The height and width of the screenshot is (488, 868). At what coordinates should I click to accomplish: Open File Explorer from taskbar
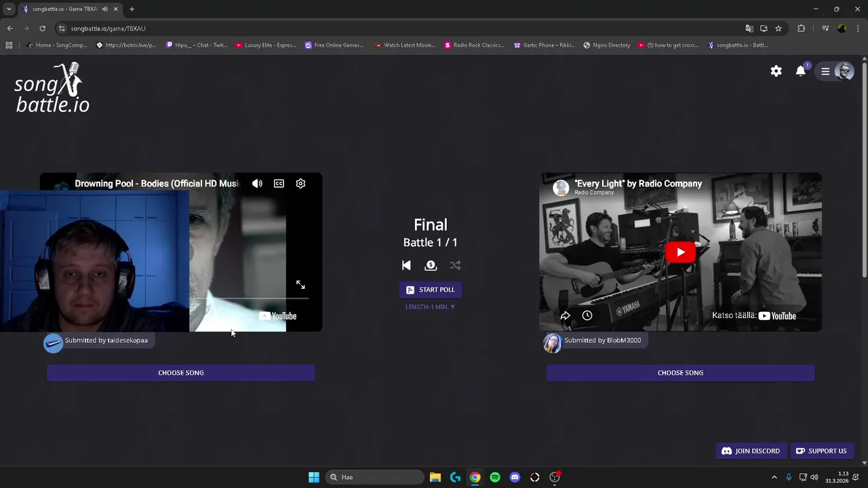[x=435, y=477]
